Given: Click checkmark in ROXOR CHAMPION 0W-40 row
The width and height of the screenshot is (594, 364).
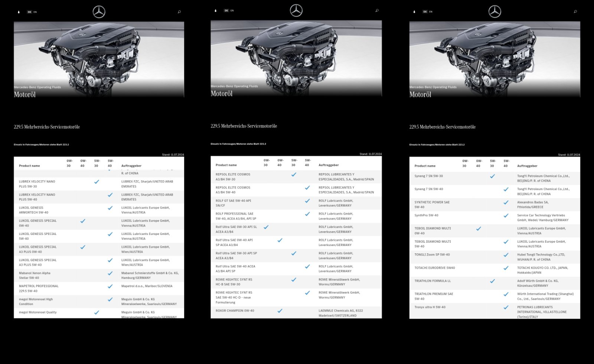Looking at the screenshot, I should (280, 311).
